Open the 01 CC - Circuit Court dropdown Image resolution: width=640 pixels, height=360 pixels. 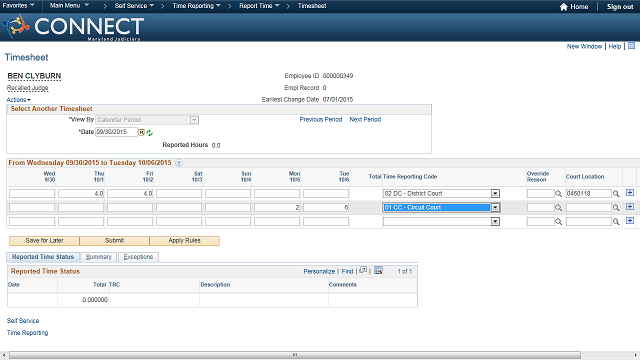tap(495, 207)
